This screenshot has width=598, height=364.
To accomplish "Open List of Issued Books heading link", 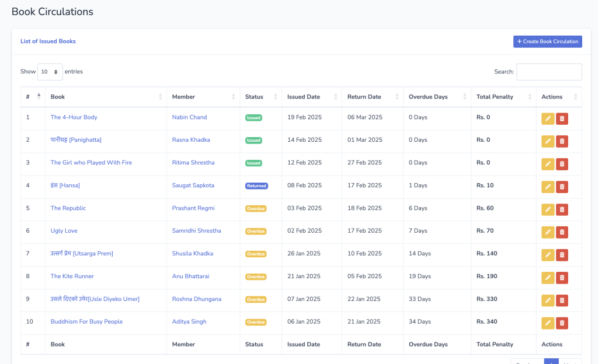I will (48, 41).
